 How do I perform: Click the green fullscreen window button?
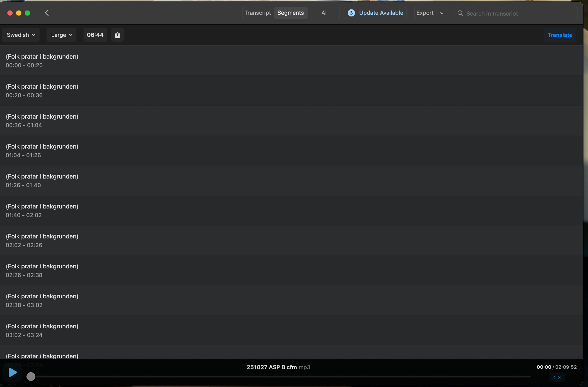click(x=27, y=13)
